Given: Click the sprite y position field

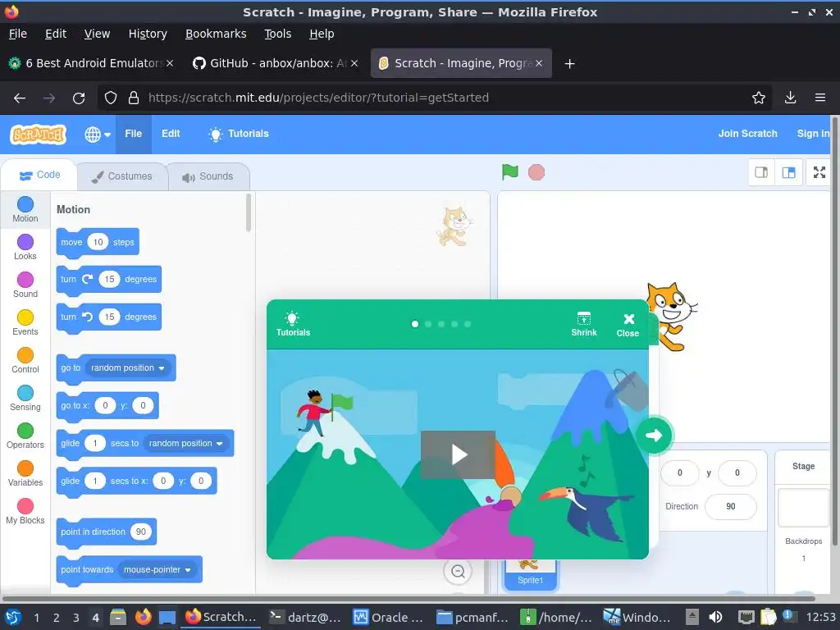Looking at the screenshot, I should point(737,473).
